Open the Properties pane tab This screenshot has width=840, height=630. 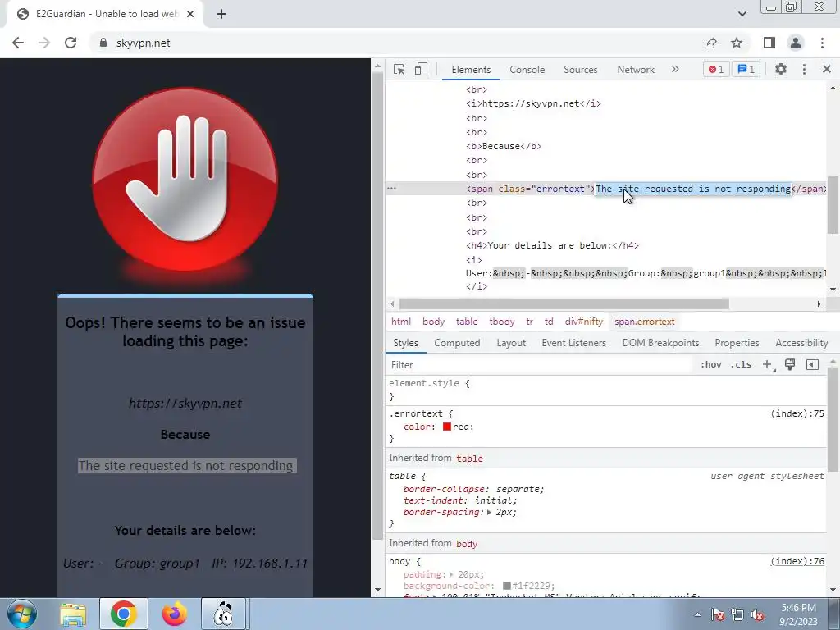tap(737, 343)
